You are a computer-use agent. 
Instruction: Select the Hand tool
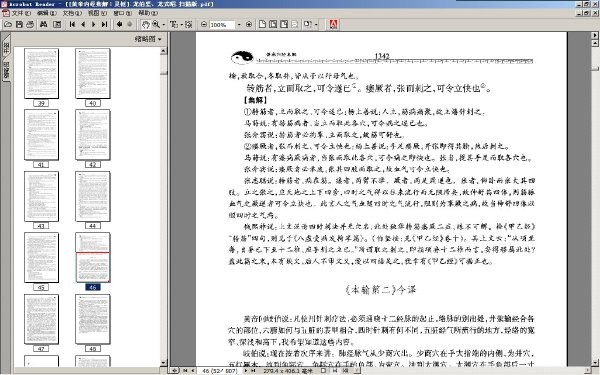pyautogui.click(x=145, y=24)
